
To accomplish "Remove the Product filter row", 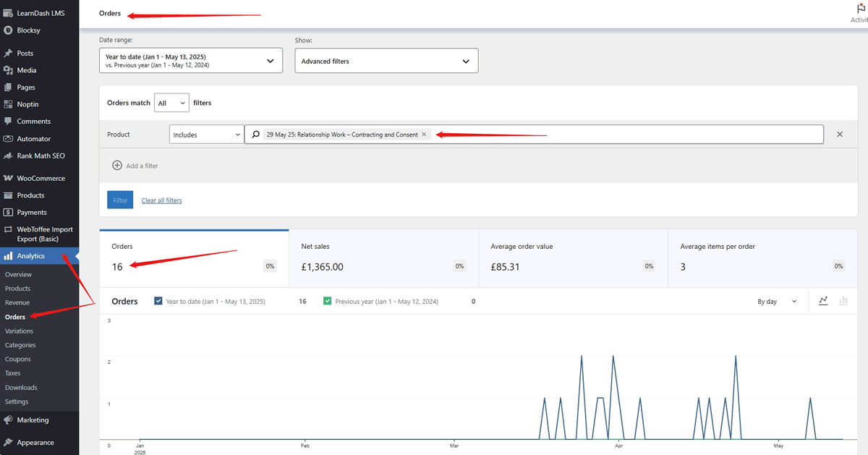I will pos(840,135).
